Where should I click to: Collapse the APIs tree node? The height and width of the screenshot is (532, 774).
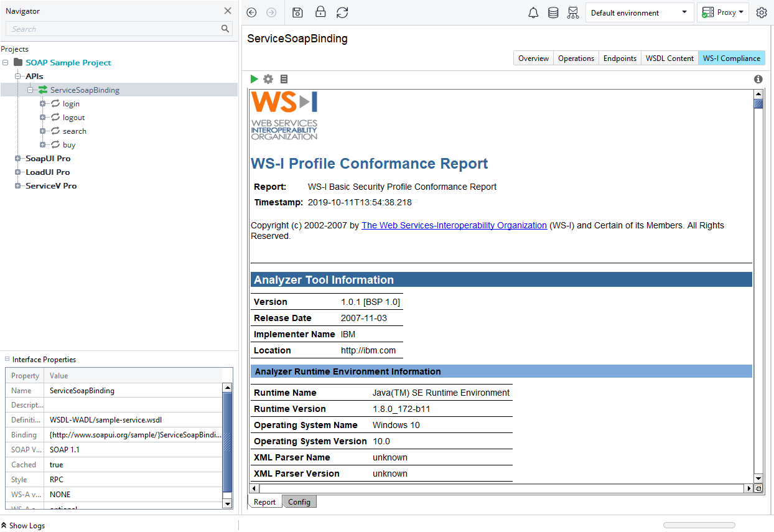pyautogui.click(x=18, y=76)
